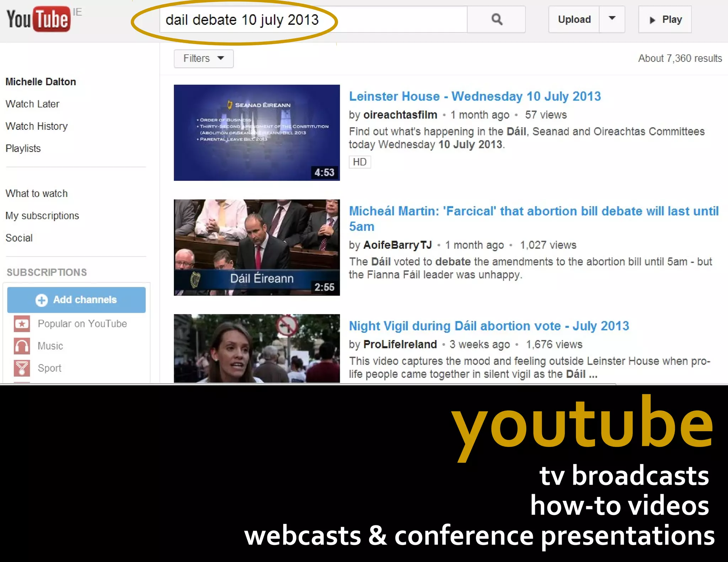Open the Music headphones icon

point(22,346)
